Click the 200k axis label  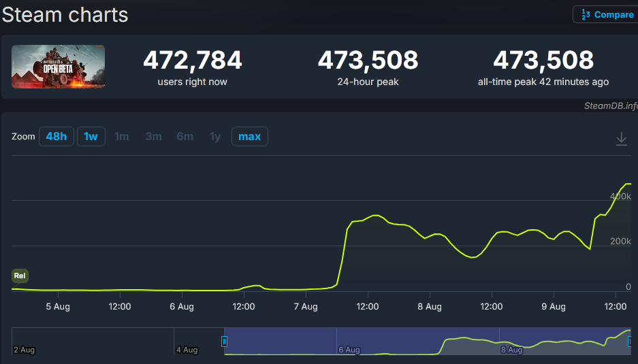620,241
